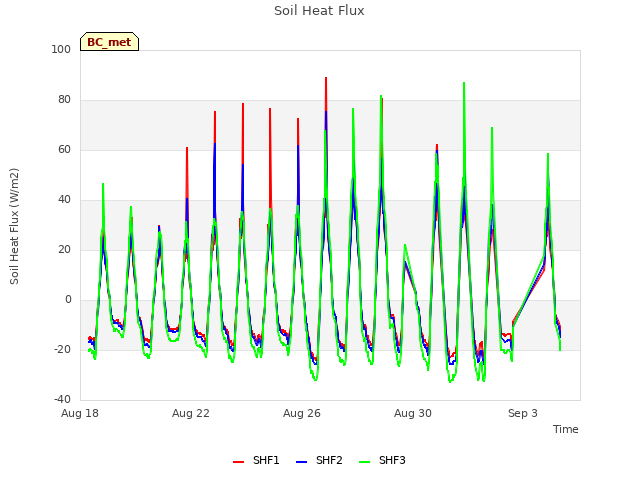Screen dimensions: 640x480
Task: Toggle SHF3 series in legend
Action: (x=382, y=460)
